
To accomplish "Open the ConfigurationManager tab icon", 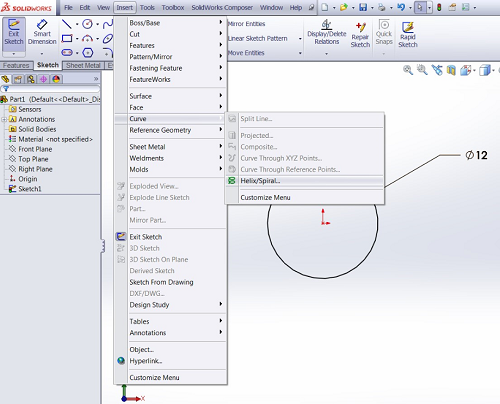I will pyautogui.click(x=31, y=79).
